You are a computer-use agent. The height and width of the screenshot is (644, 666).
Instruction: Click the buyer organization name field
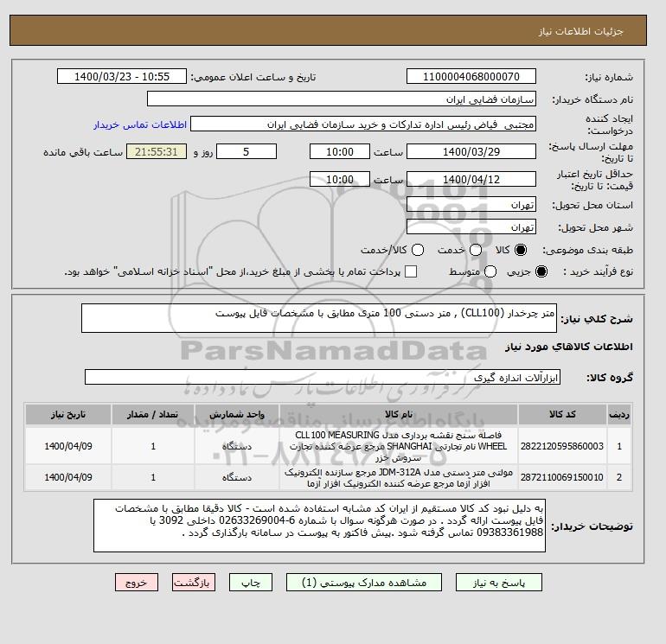tap(342, 99)
